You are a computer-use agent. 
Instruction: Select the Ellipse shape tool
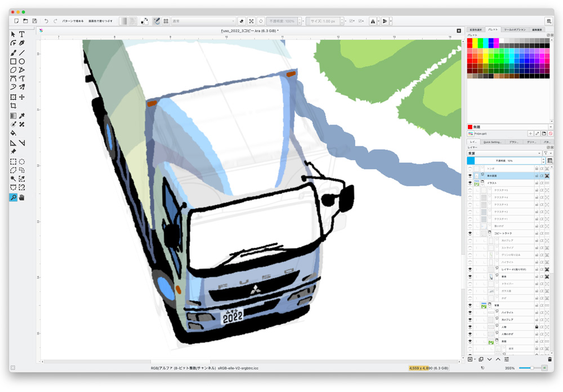pyautogui.click(x=22, y=61)
